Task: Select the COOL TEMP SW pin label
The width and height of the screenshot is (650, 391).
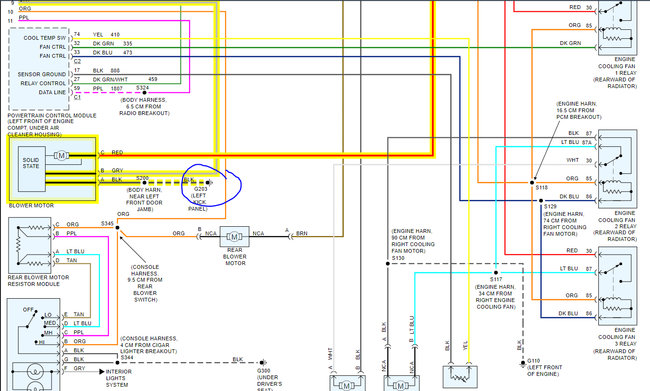Action: click(45, 38)
